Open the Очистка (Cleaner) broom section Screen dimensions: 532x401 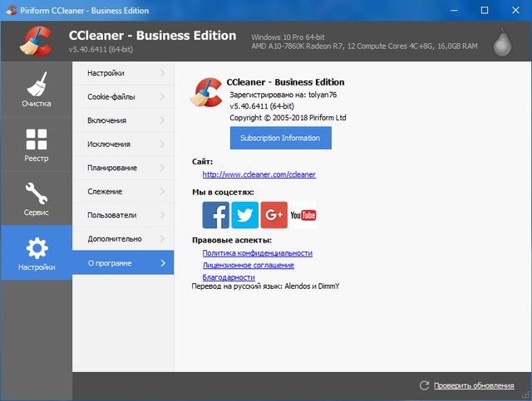tap(37, 90)
